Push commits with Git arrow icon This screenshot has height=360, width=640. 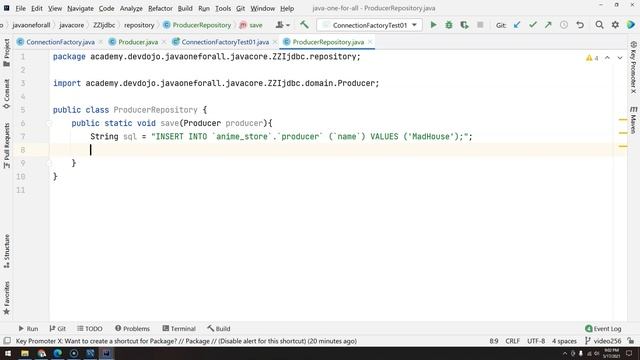pos(548,25)
